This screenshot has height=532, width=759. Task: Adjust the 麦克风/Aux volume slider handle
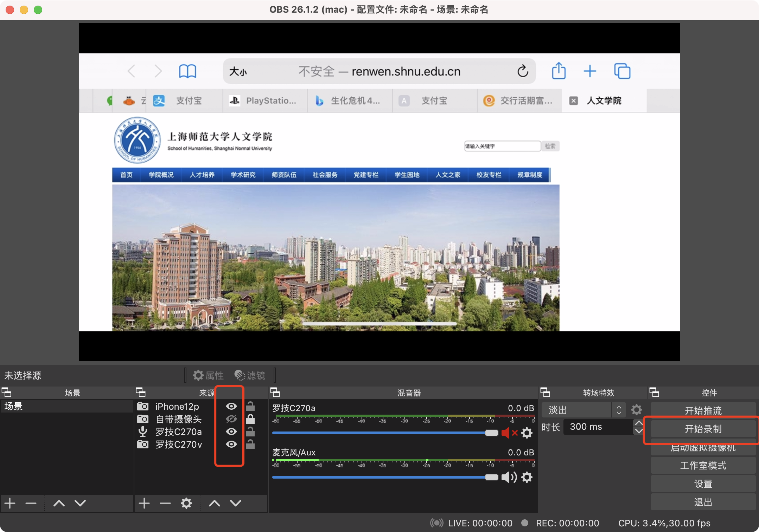pos(491,477)
